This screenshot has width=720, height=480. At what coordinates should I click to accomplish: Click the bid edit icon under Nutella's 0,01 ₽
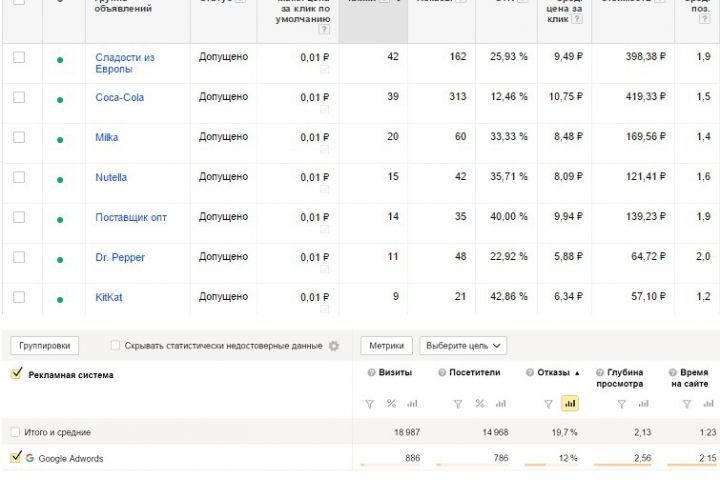click(x=324, y=189)
